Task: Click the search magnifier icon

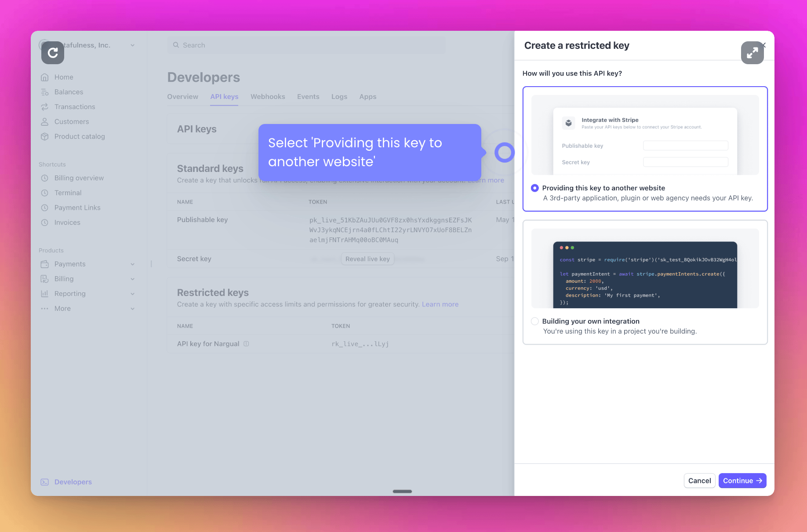Action: click(x=176, y=45)
